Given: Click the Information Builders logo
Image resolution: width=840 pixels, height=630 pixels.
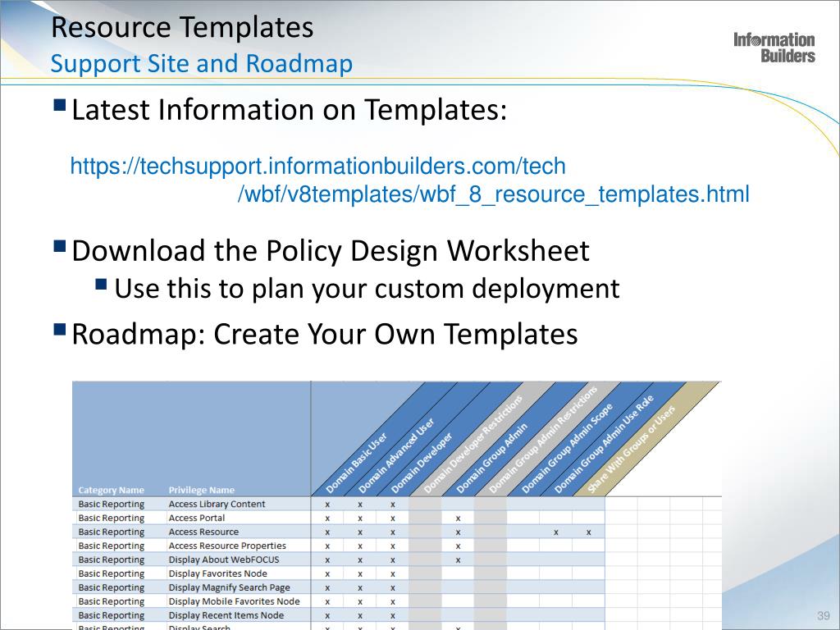Looking at the screenshot, I should pos(774,48).
